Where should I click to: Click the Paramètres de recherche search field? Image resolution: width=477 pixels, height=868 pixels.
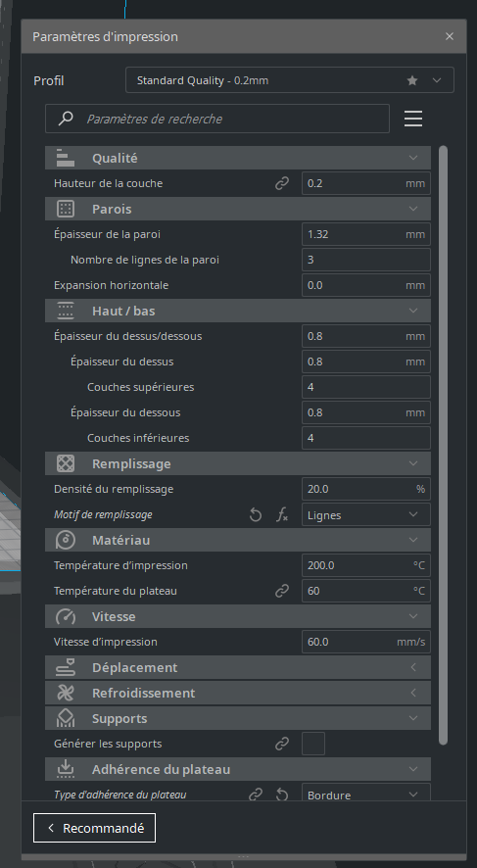coord(216,119)
